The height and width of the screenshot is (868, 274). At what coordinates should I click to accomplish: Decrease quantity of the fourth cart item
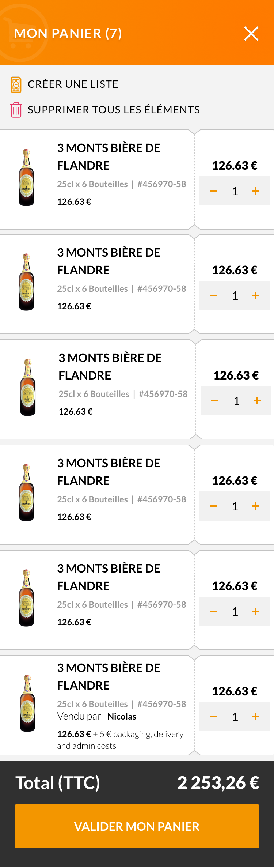point(213,506)
